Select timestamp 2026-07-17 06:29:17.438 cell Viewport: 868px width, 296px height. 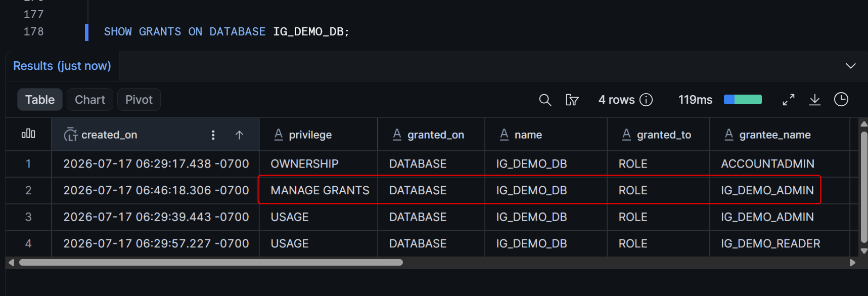(x=156, y=164)
